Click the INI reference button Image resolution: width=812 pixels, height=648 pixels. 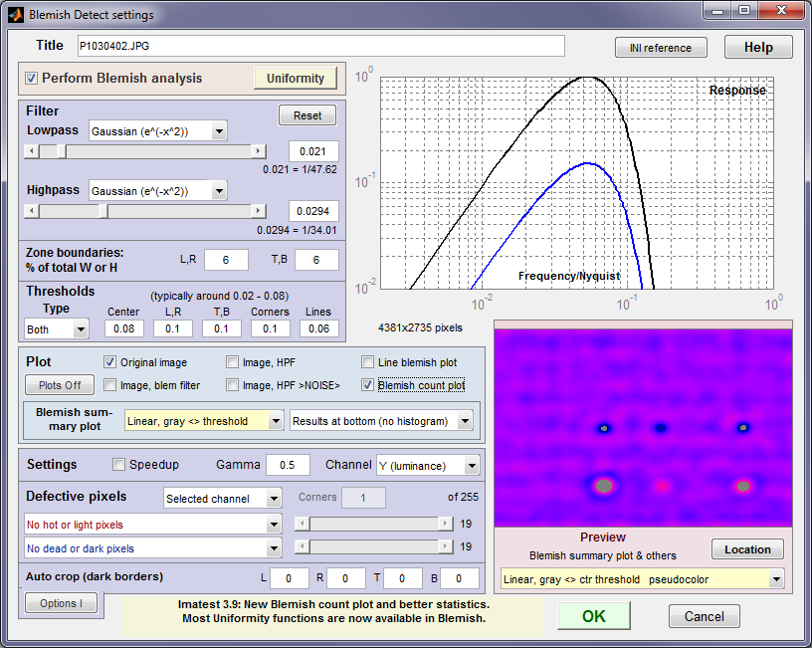tap(661, 48)
